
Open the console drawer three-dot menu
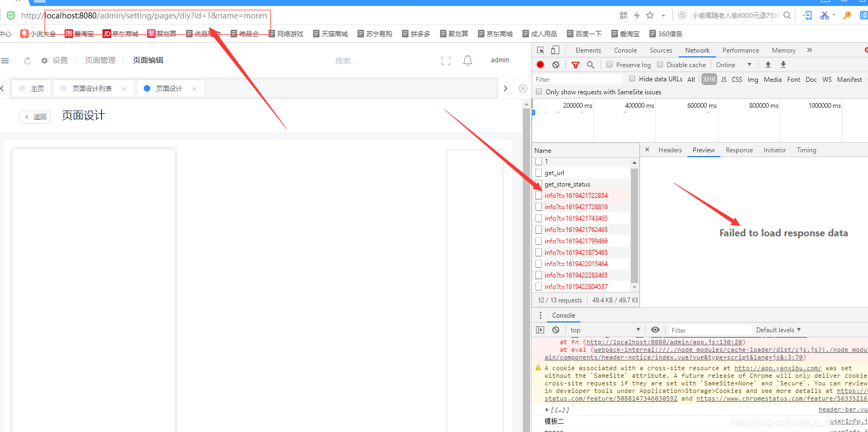540,315
